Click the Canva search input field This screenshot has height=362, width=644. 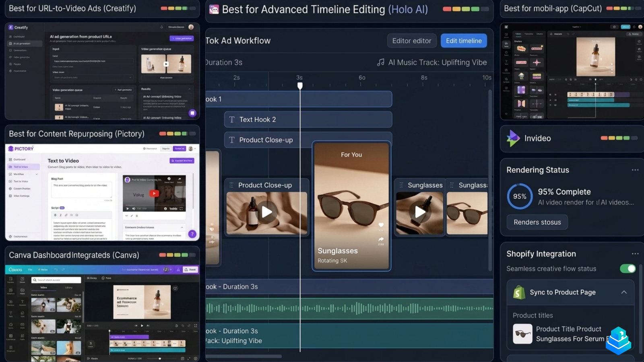(x=57, y=280)
